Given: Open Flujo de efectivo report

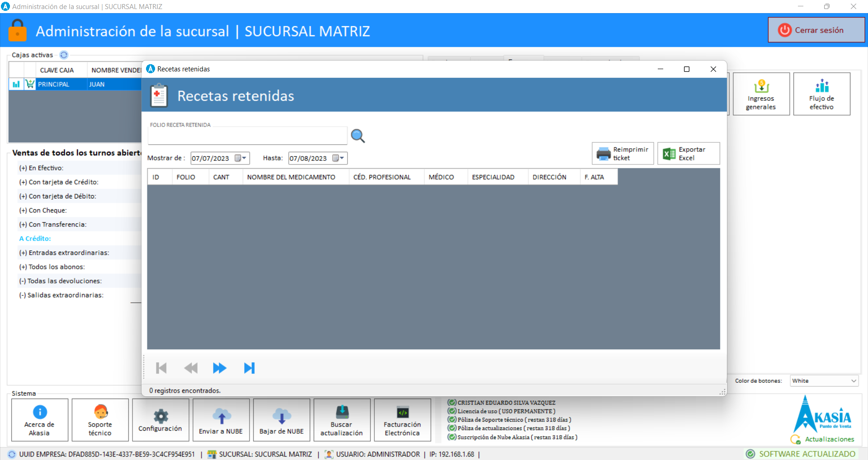Looking at the screenshot, I should [x=821, y=94].
